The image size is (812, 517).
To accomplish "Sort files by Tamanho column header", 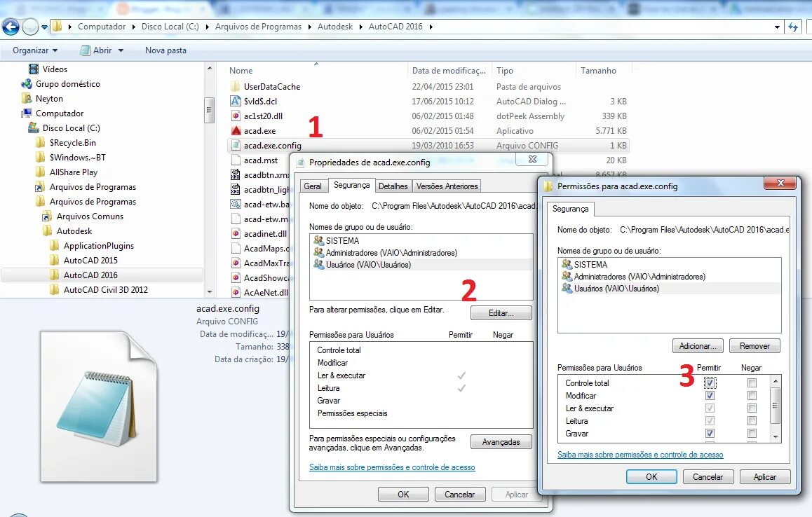I will pos(599,70).
